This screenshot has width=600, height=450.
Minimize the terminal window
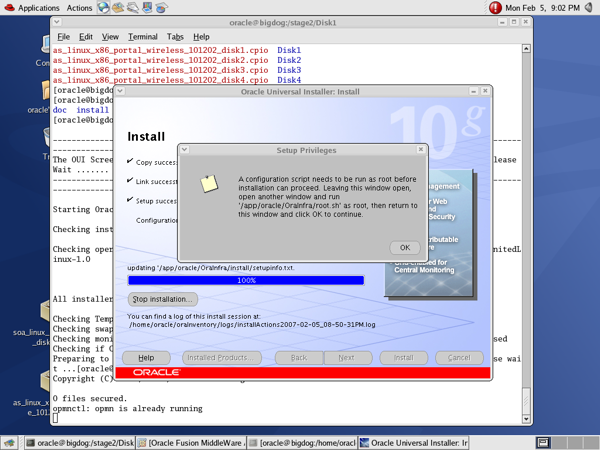(x=502, y=22)
